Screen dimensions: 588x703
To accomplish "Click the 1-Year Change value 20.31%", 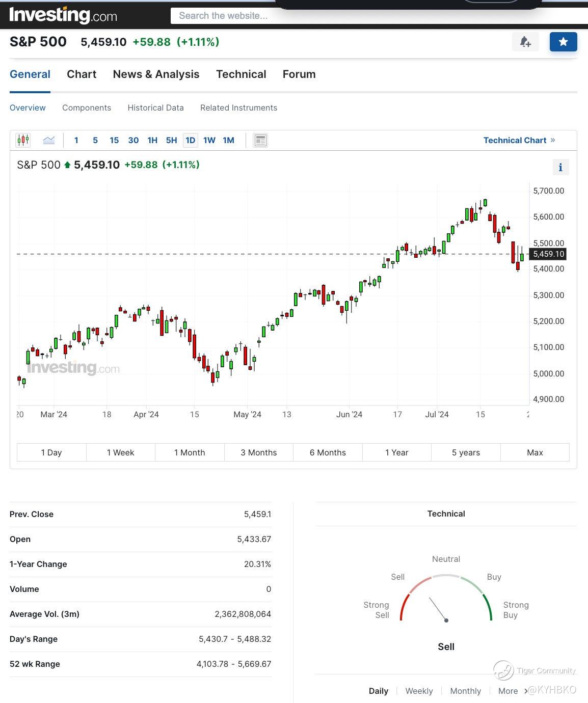I will coord(257,564).
